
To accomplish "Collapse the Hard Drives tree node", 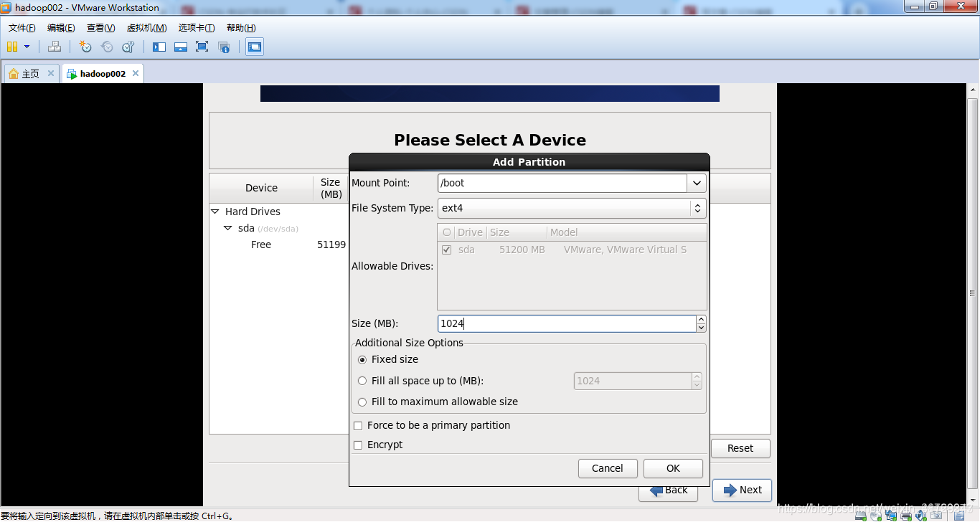I will (x=215, y=212).
